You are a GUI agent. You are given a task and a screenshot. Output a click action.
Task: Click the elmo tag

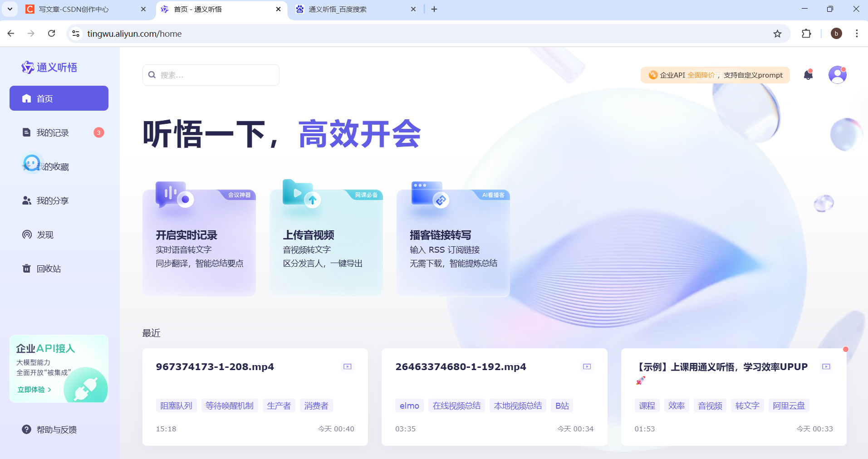tap(409, 405)
